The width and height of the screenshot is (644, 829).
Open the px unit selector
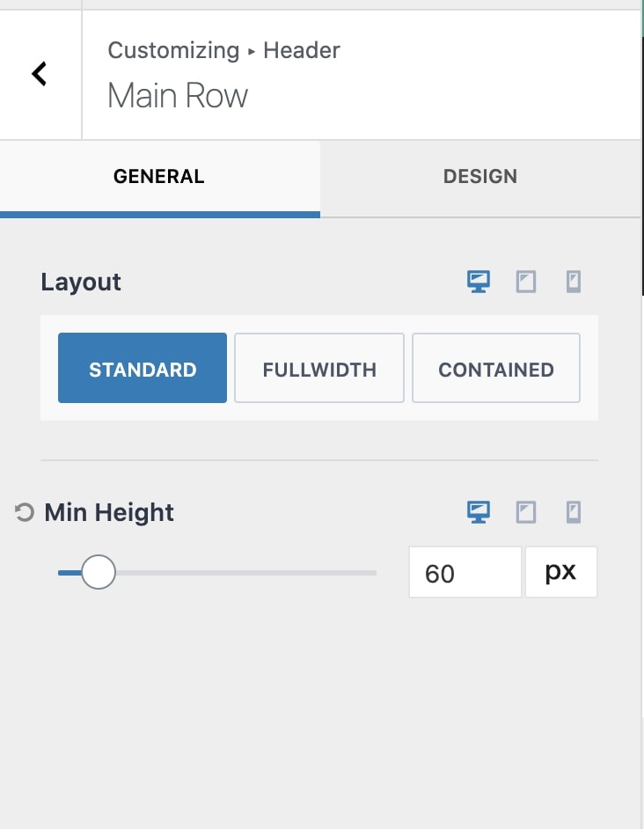tap(561, 572)
